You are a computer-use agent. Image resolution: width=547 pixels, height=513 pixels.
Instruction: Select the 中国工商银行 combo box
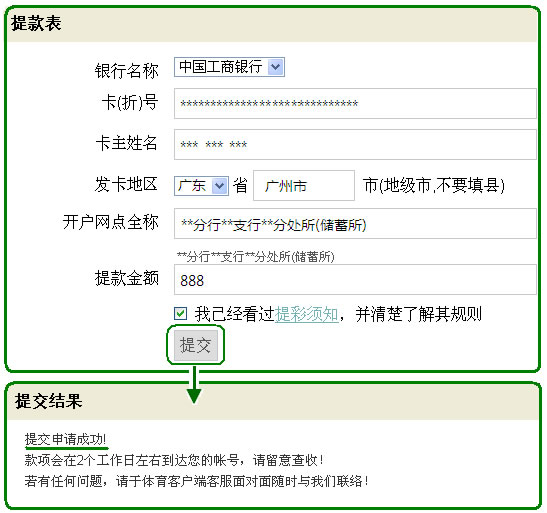[230, 67]
